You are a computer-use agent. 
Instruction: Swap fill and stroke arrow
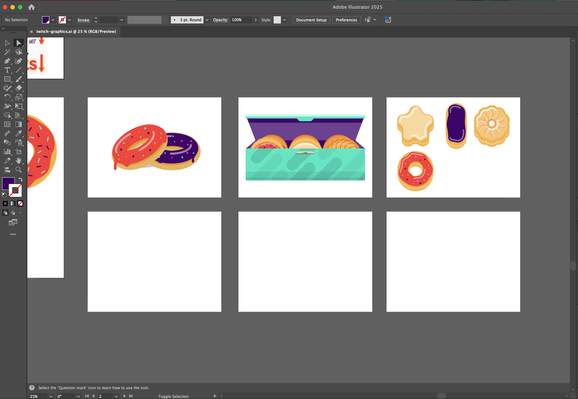(21, 180)
